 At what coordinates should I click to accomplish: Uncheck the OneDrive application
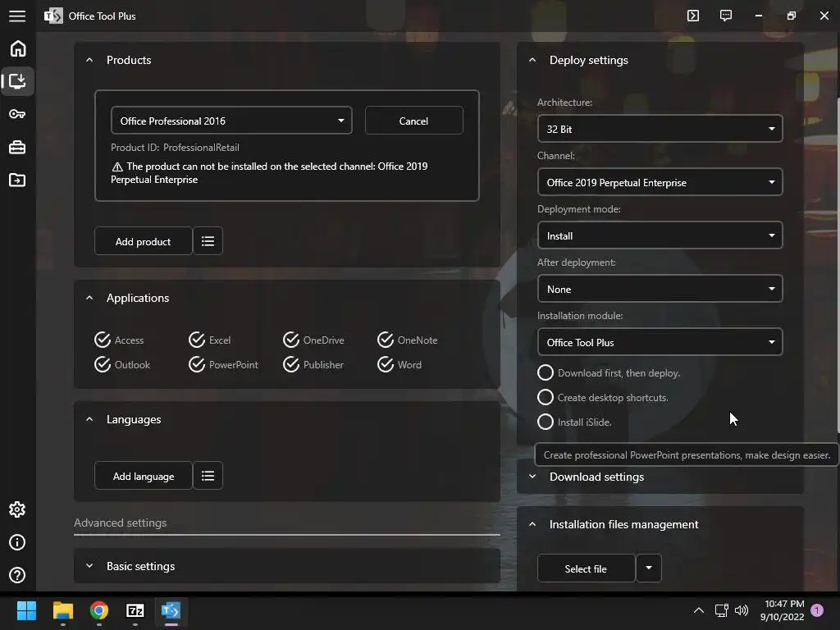pos(313,340)
